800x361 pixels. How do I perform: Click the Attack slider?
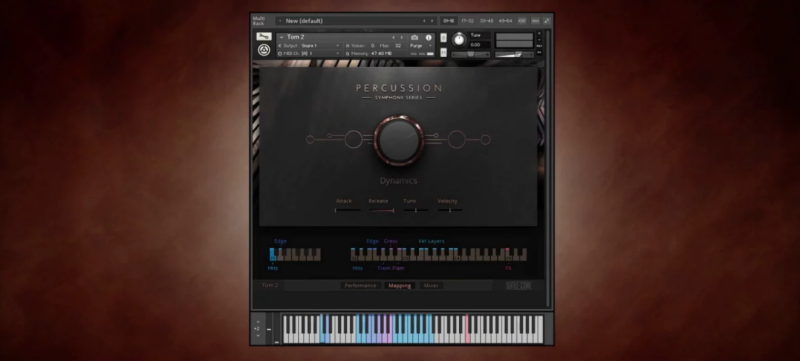(347, 210)
